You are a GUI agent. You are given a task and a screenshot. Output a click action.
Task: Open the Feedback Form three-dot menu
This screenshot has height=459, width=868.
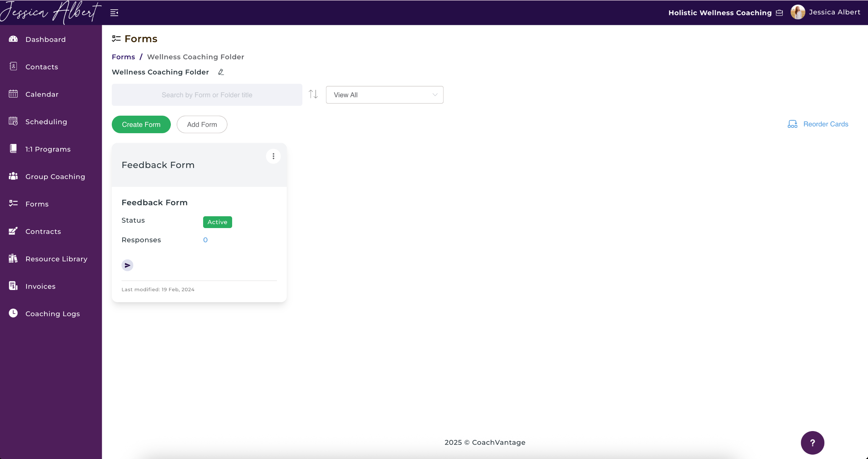pos(273,156)
